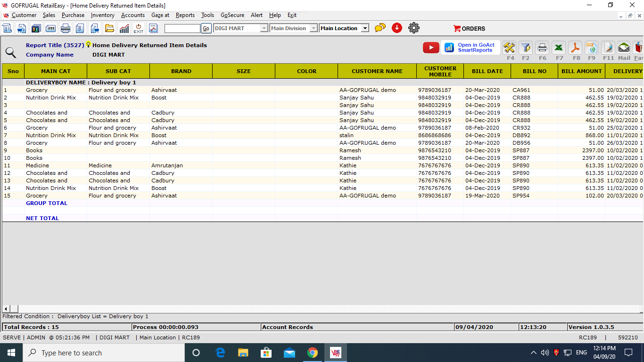Viewport: 644px width, 362px height.
Task: Expand the Main Location dropdown
Action: coord(364,28)
